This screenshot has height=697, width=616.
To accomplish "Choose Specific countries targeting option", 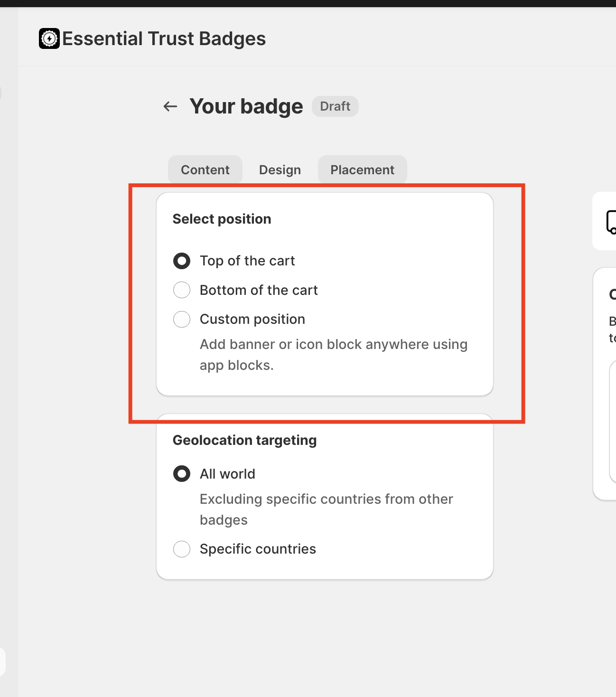I will tap(182, 549).
